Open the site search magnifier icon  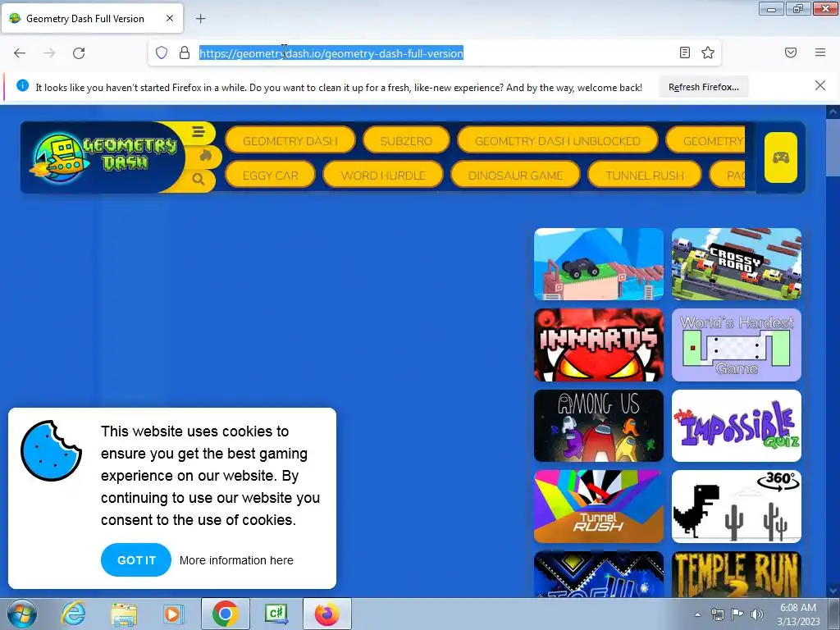pyautogui.click(x=199, y=180)
